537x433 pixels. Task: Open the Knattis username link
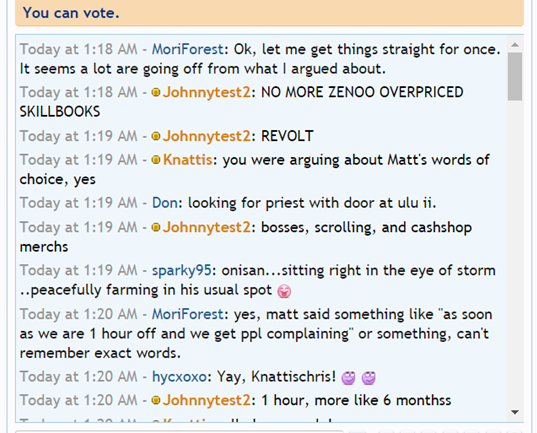click(x=187, y=160)
